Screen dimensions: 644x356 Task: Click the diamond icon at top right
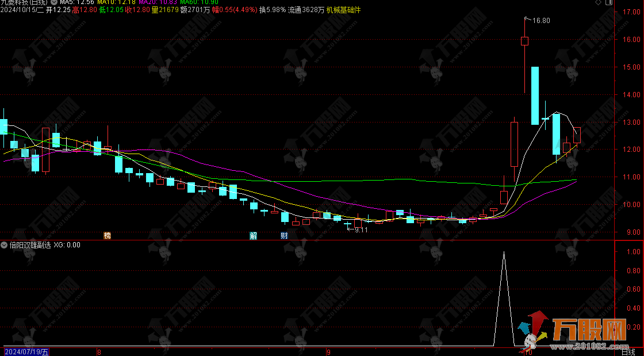599,2
